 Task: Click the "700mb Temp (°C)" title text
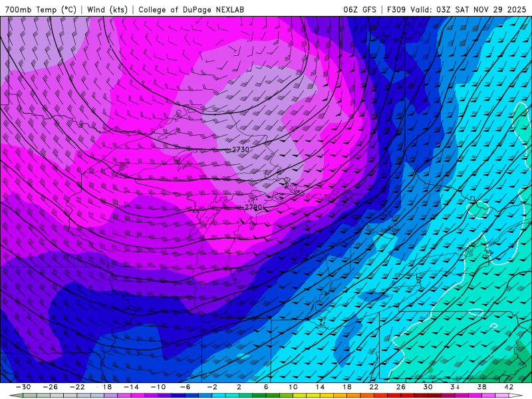point(41,9)
